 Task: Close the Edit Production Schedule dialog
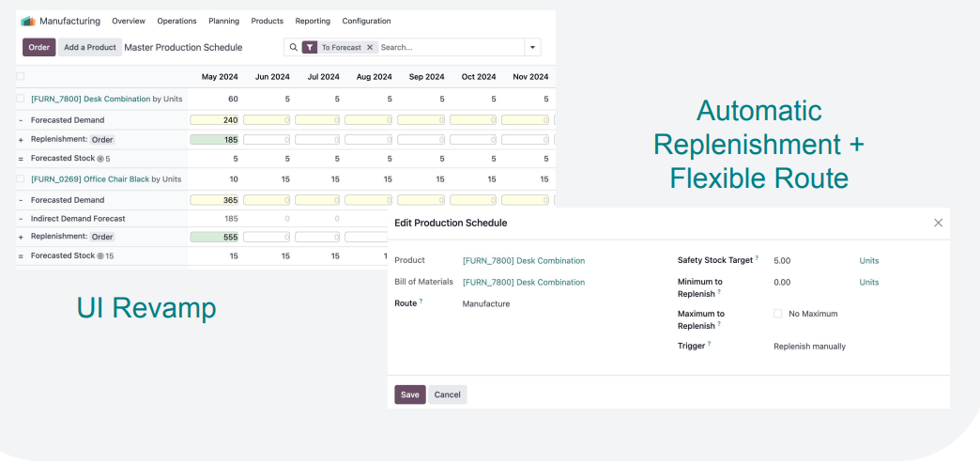(x=938, y=223)
